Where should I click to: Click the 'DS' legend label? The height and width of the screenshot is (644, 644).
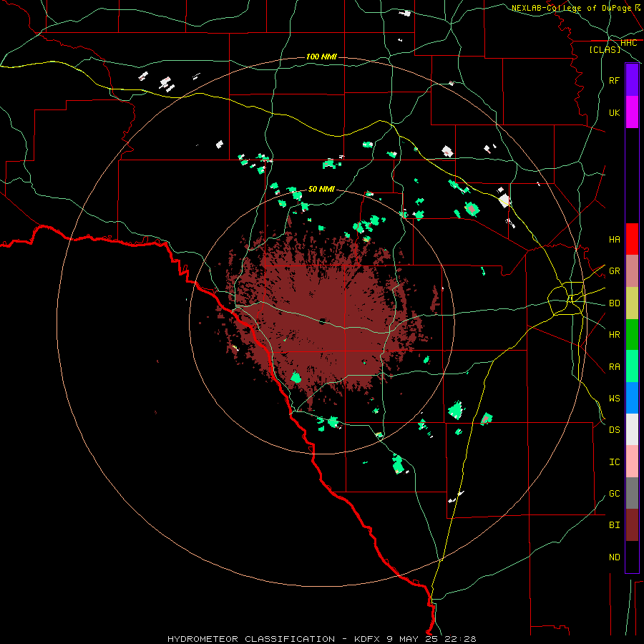tap(614, 430)
